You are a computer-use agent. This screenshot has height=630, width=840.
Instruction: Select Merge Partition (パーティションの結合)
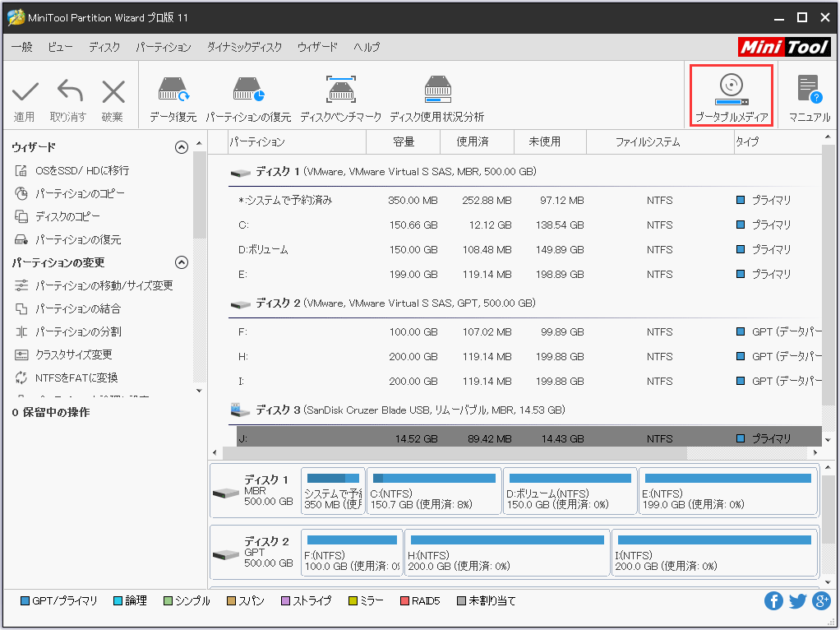point(78,309)
